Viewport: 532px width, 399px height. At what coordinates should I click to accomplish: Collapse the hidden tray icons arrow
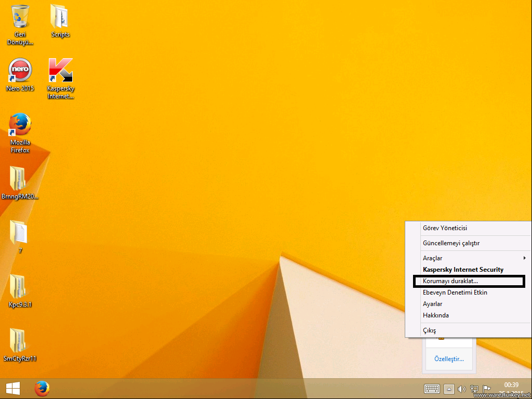pyautogui.click(x=449, y=389)
